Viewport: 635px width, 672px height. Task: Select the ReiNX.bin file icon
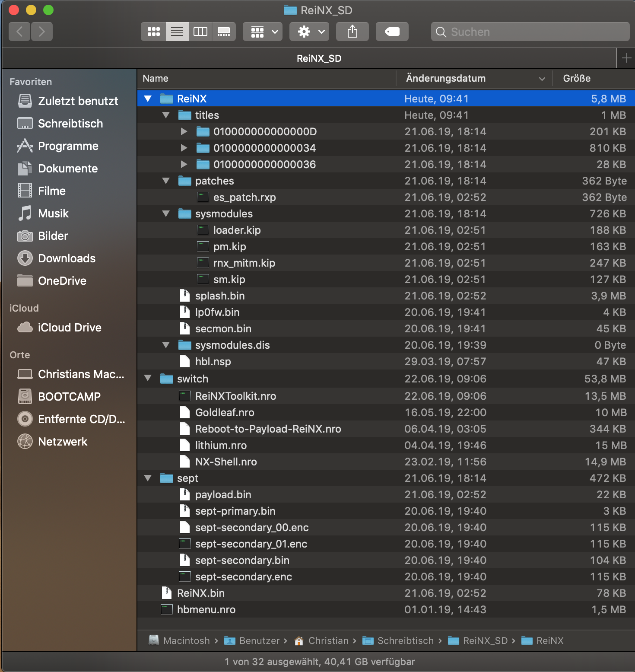tap(167, 593)
